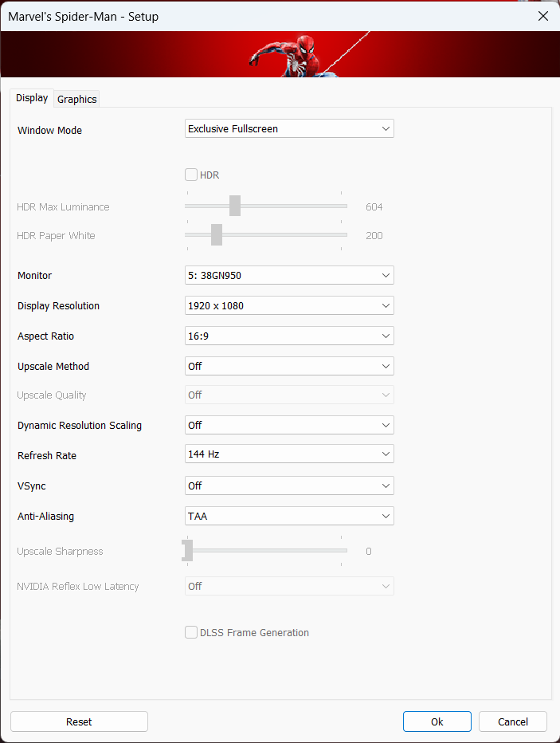560x743 pixels.
Task: Toggle the DLSS Frame Generation checkbox
Action: [191, 632]
